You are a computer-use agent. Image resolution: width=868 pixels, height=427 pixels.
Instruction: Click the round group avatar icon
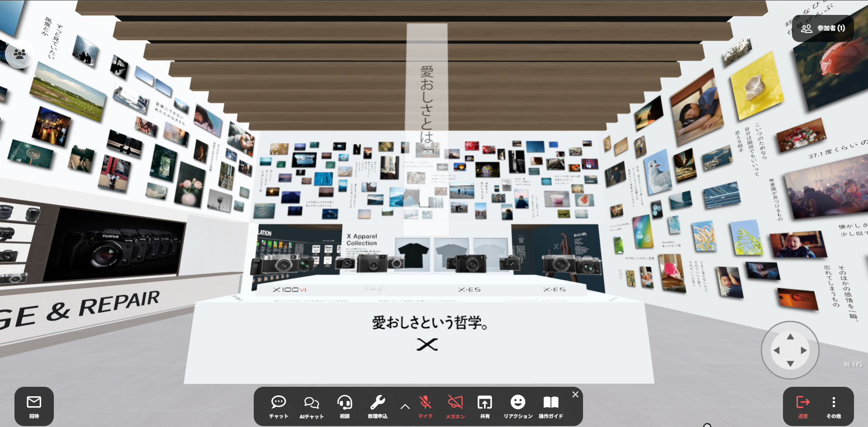(x=19, y=55)
